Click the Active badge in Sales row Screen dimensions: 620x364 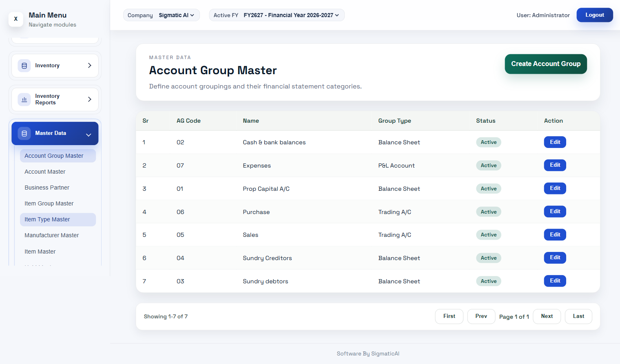coord(489,235)
